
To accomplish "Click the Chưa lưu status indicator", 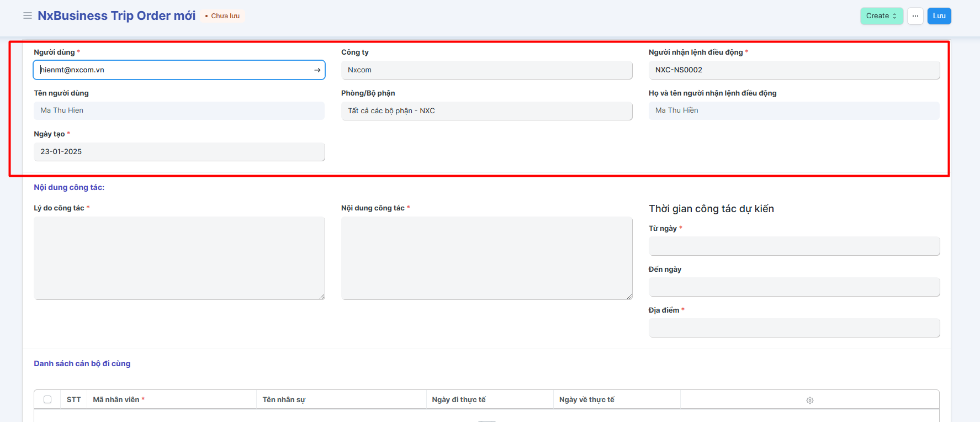I will [223, 16].
